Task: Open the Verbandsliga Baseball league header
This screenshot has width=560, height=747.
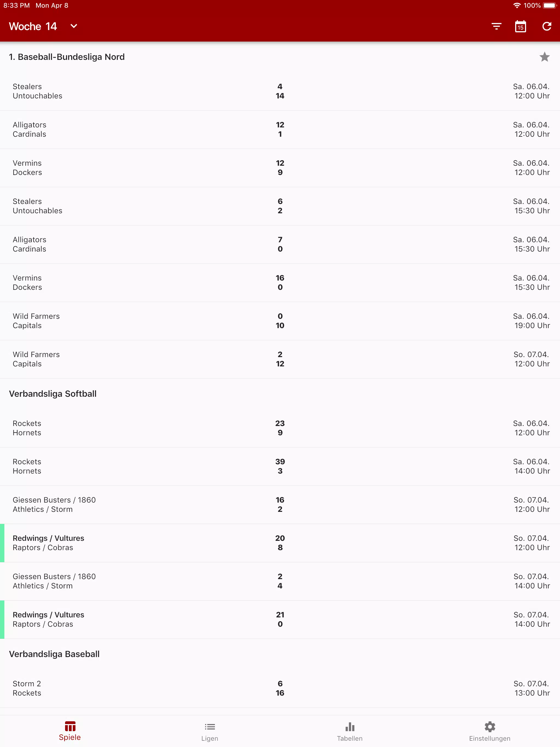Action: coord(54,654)
